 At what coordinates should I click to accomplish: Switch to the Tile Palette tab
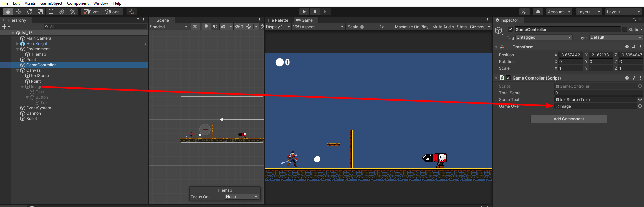pyautogui.click(x=278, y=20)
